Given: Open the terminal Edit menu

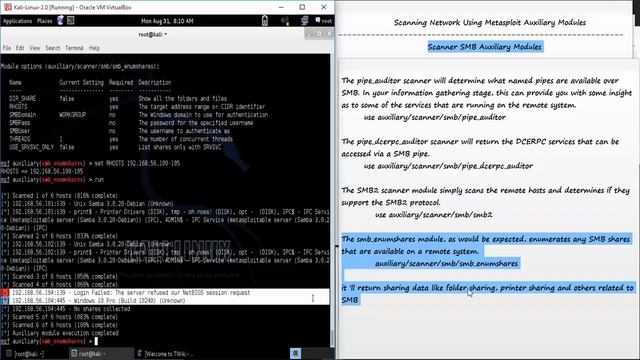Looking at the screenshot, I should [x=20, y=48].
